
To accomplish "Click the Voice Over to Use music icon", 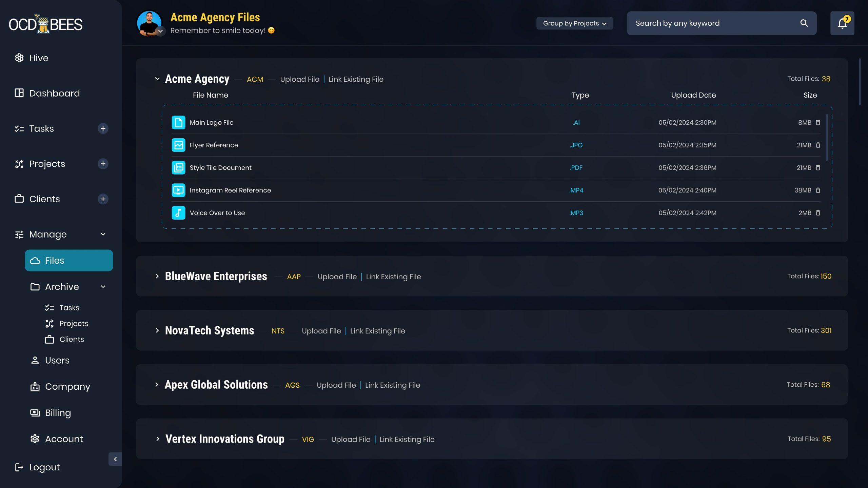I will click(x=178, y=213).
